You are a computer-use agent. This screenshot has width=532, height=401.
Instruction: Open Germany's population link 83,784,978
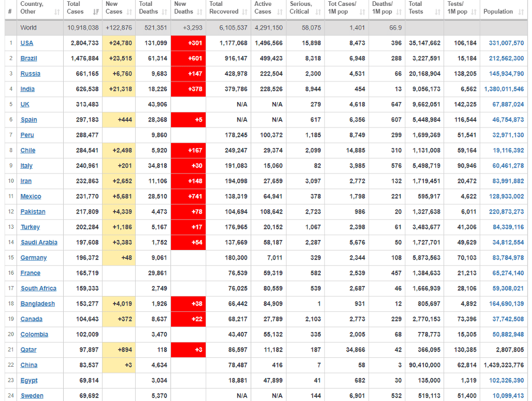coord(508,258)
